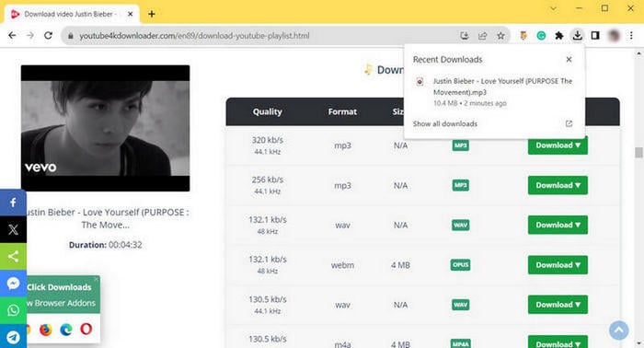Select the Download video Justin Bieber tab

tap(72, 14)
